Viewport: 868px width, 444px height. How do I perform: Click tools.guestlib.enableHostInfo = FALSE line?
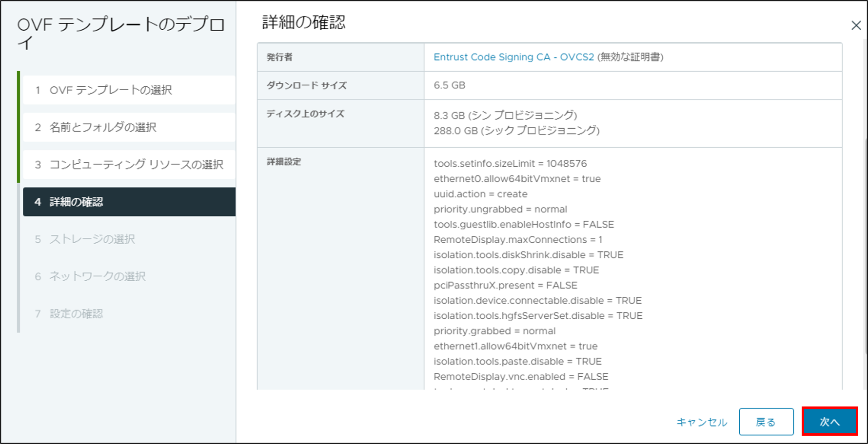524,224
